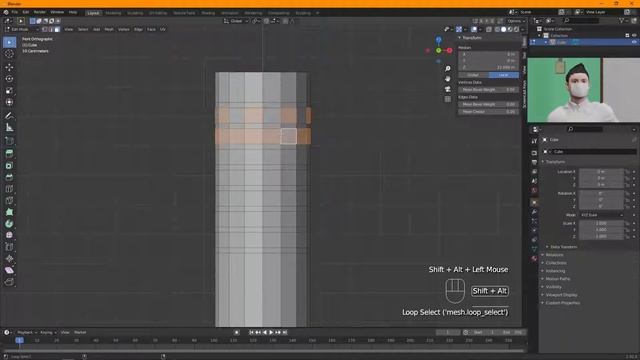This screenshot has height=360, width=640.
Task: Enable edge select mode
Action: click(51, 29)
